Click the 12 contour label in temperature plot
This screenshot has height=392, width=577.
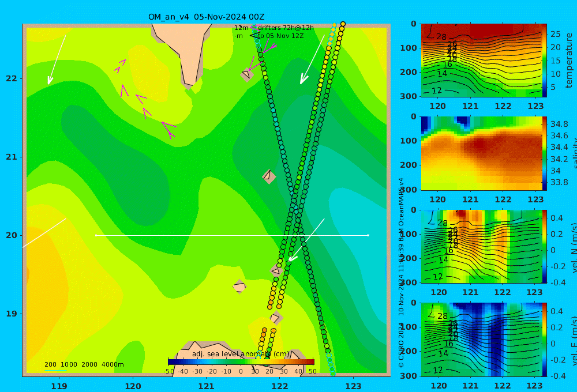point(436,91)
